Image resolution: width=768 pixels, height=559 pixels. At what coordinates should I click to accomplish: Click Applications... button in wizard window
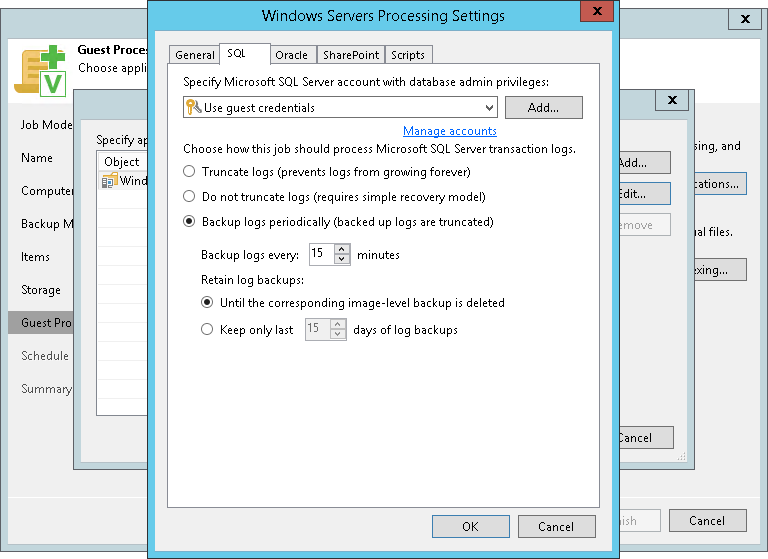(x=720, y=184)
